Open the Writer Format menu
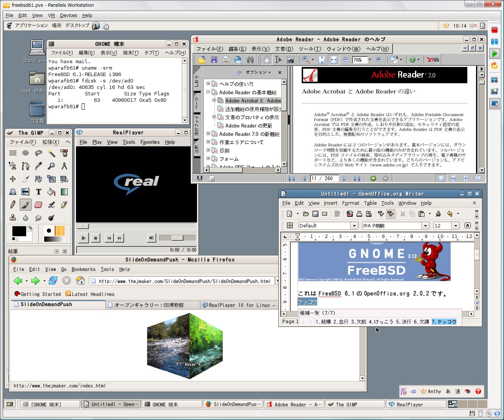Screen dimensions: 504x420 click(x=350, y=203)
